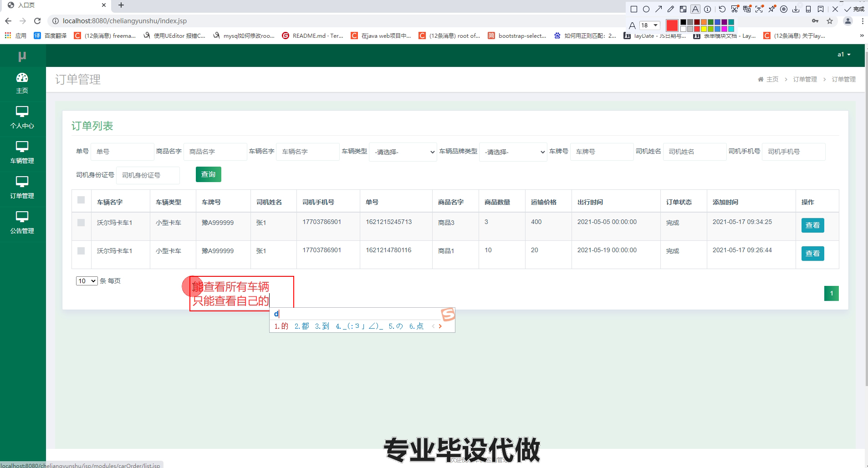868x468 pixels.
Task: Select the ellipse annotation tool
Action: click(x=646, y=9)
